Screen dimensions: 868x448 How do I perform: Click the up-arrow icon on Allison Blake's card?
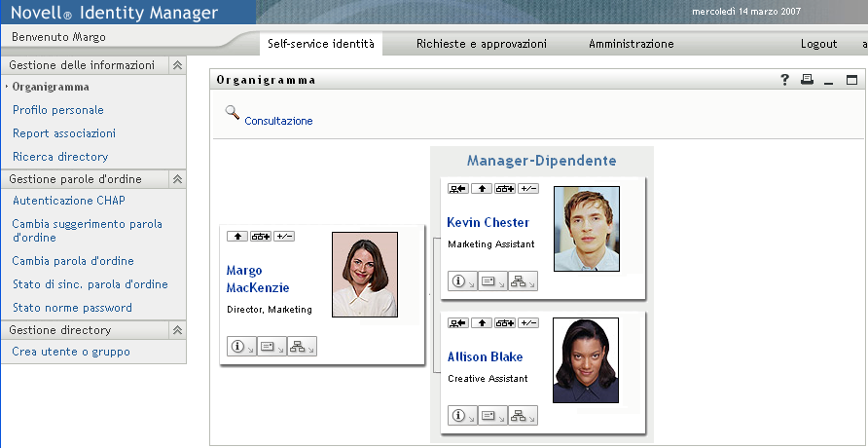(482, 322)
